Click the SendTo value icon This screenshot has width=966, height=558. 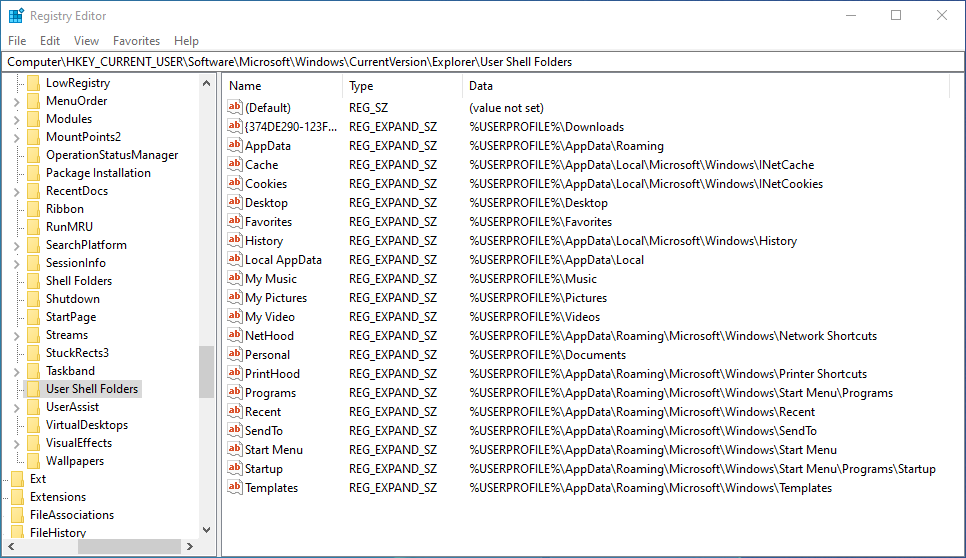tap(234, 431)
